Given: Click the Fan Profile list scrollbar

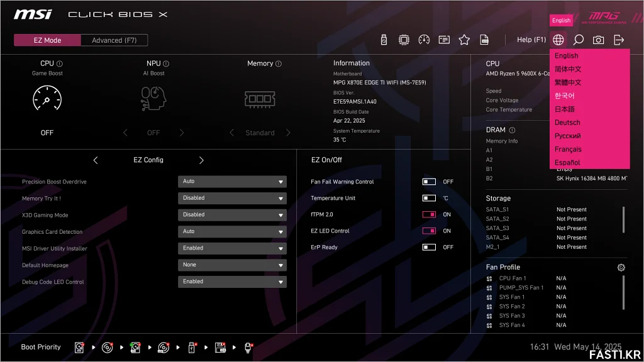Looking at the screenshot, I should tap(623, 292).
